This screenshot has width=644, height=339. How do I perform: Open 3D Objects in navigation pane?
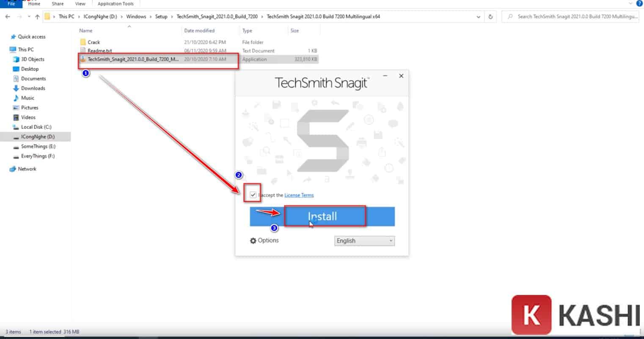33,59
